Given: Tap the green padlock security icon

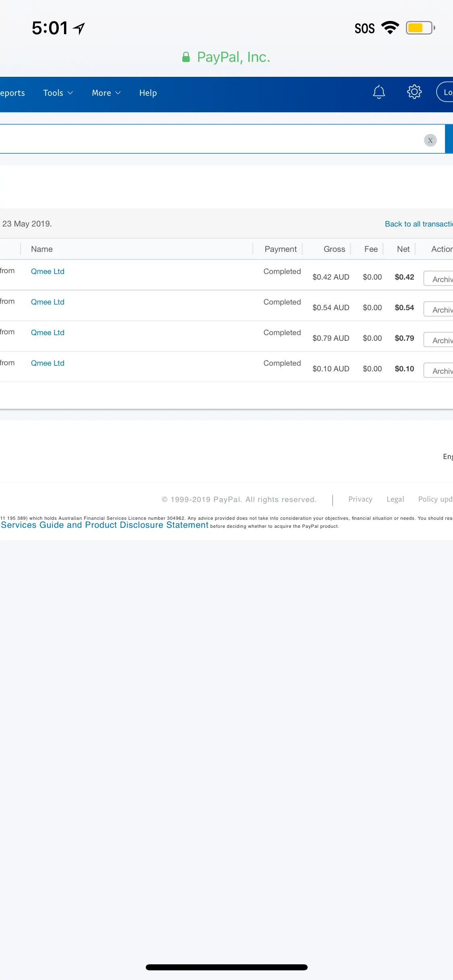Looking at the screenshot, I should 186,57.
